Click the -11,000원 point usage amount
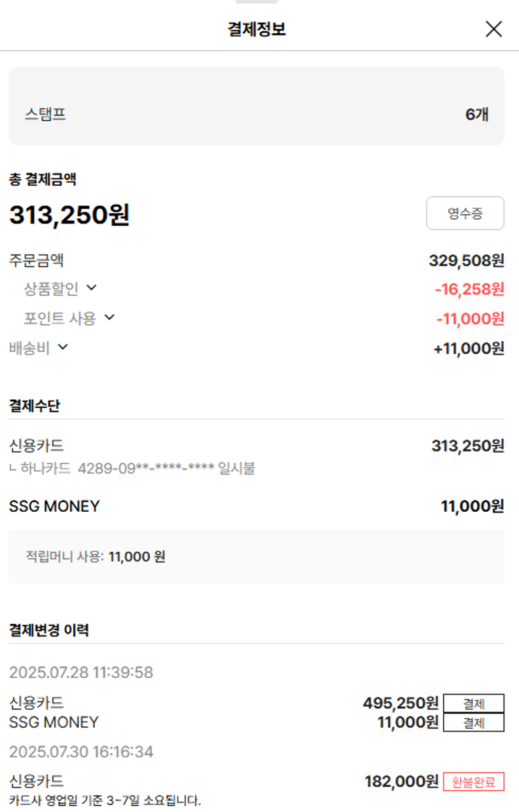 click(470, 319)
